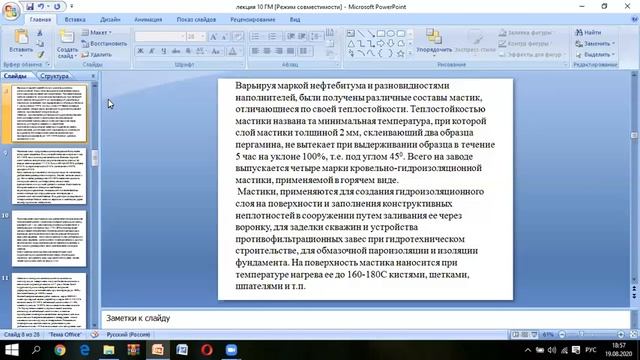Screen dimensions: 640x360
Task: Open the font size combo box
Action: tap(196, 37)
